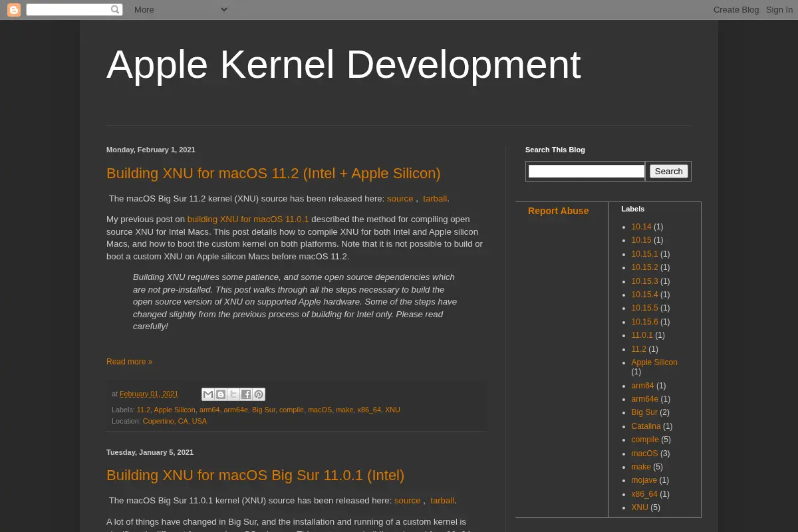Open the Big Sur 11.0.1 (Intel) post title

coord(255,475)
